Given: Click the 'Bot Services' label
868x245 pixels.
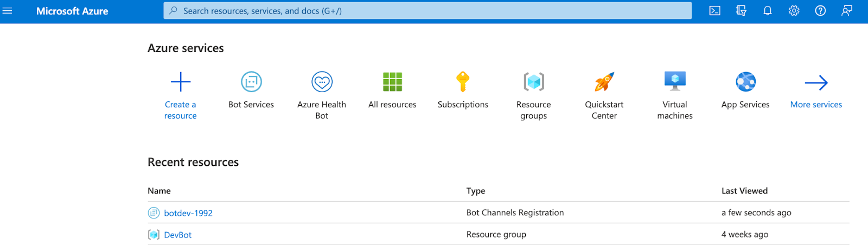Looking at the screenshot, I should 251,105.
